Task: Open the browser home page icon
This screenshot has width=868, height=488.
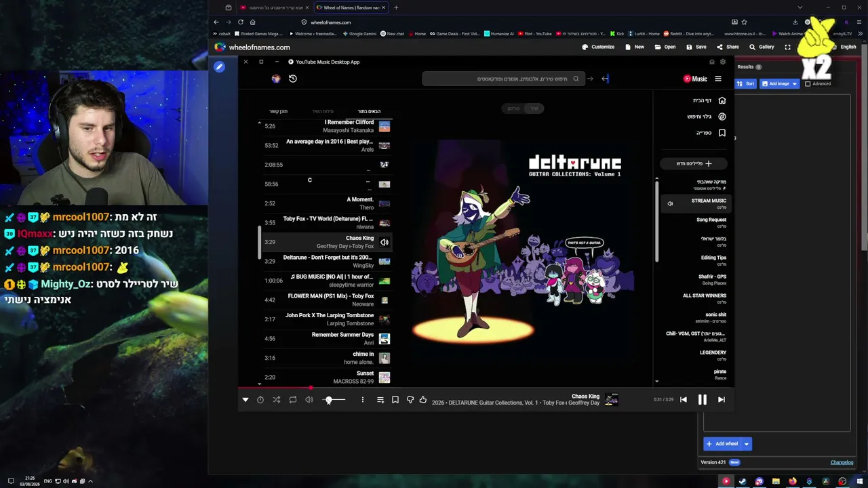Action: pyautogui.click(x=253, y=22)
